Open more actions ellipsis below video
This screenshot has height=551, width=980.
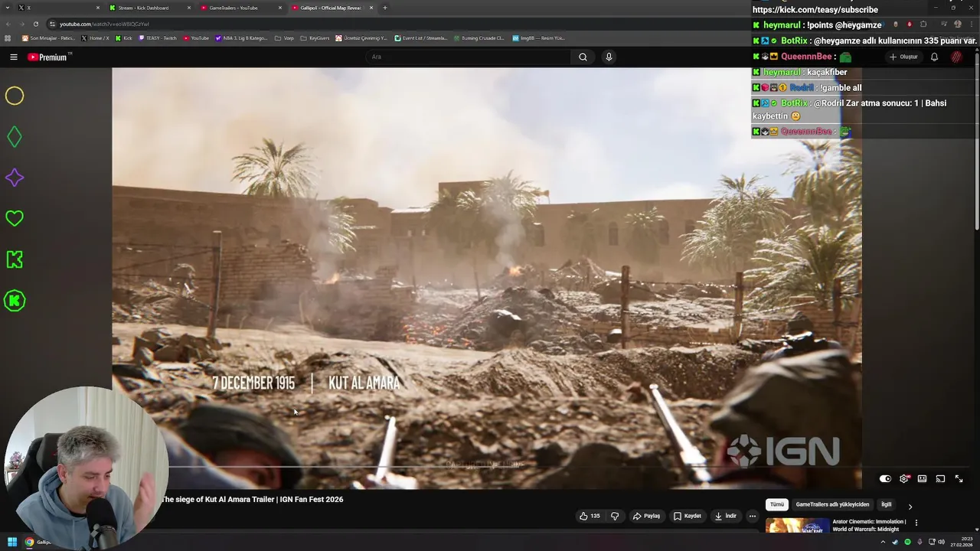[753, 516]
